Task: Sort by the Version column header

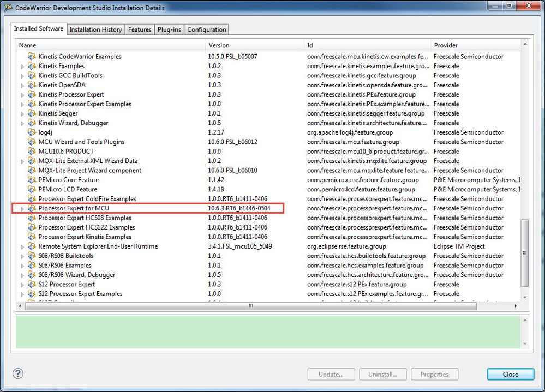Action: click(x=255, y=45)
